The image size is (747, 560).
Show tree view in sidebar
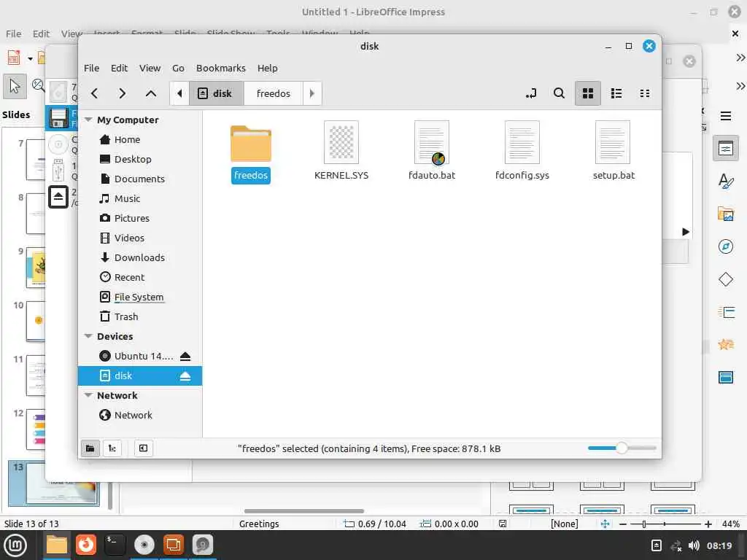coord(112,448)
